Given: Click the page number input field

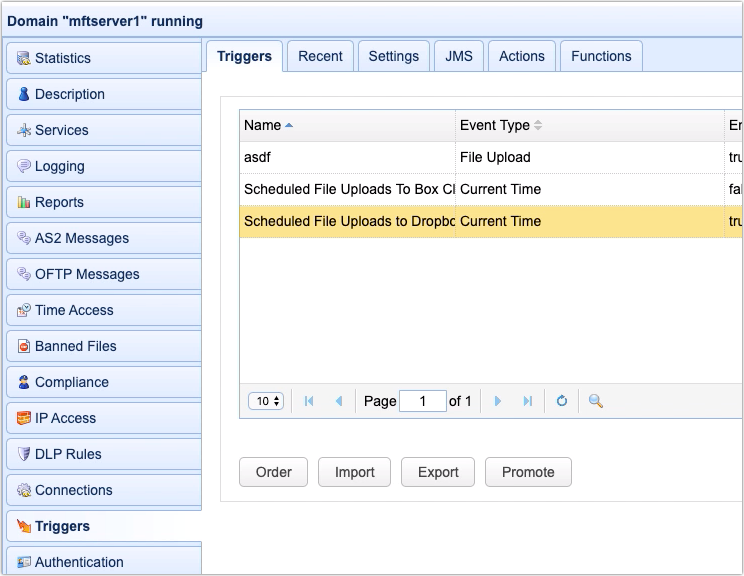Looking at the screenshot, I should (x=422, y=401).
